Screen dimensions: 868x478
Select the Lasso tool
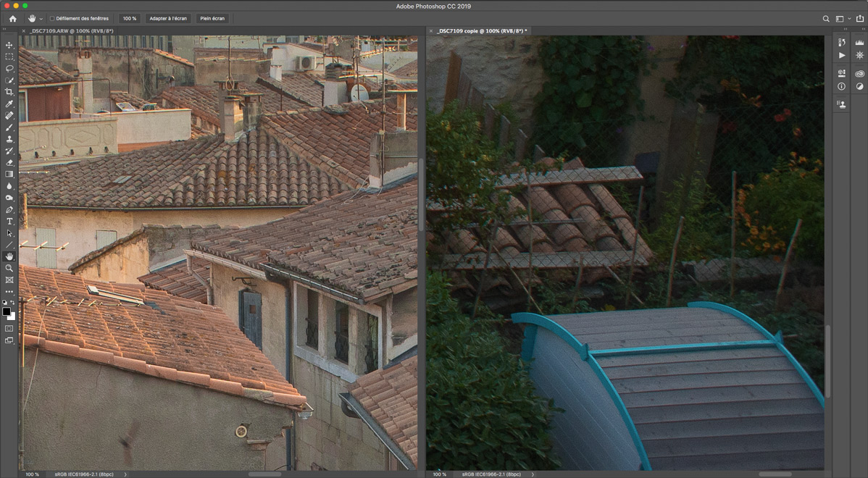(9, 68)
